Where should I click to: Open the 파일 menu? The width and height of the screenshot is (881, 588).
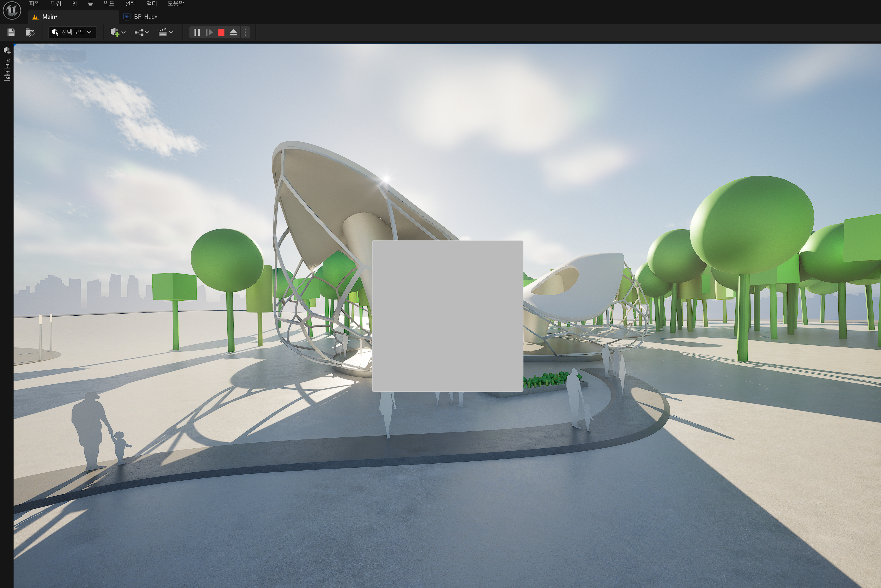pyautogui.click(x=34, y=4)
